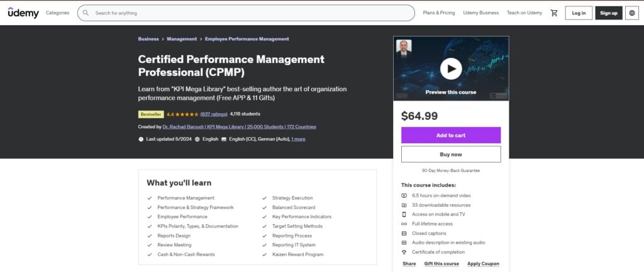Click the search magnifier icon
Image resolution: width=644 pixels, height=272 pixels.
pos(86,13)
